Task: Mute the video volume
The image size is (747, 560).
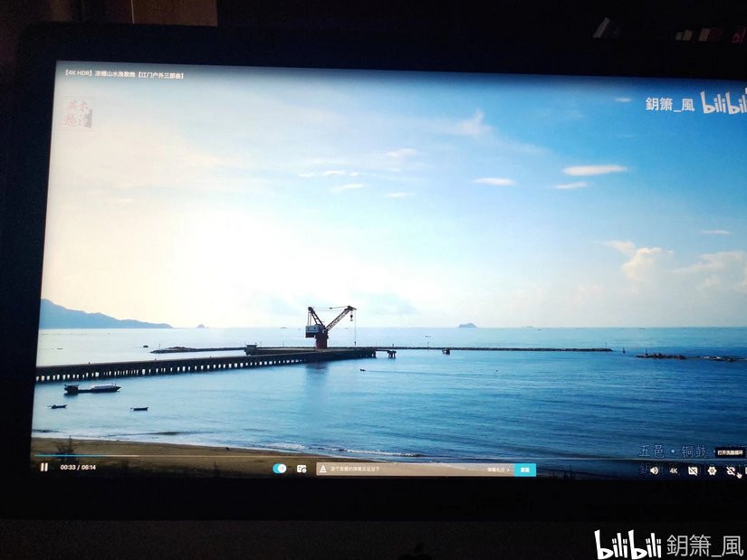Action: tap(654, 470)
